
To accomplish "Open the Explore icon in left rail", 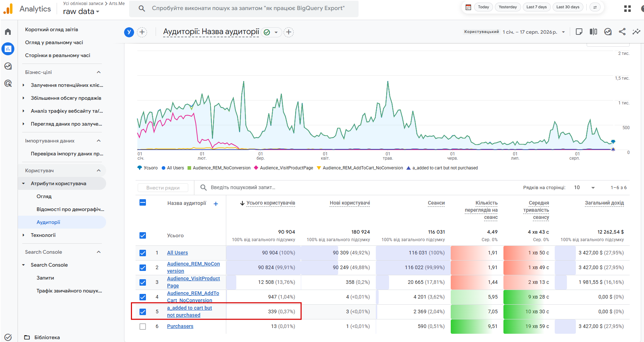I will click(8, 66).
